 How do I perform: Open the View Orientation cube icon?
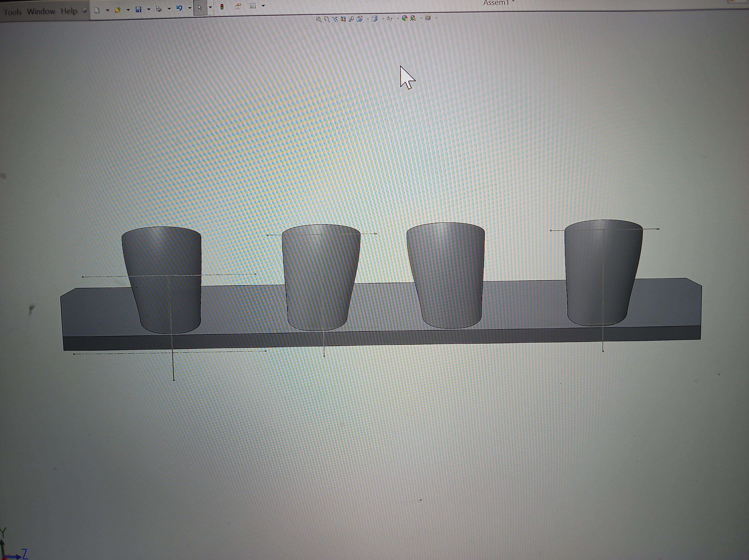[x=360, y=19]
